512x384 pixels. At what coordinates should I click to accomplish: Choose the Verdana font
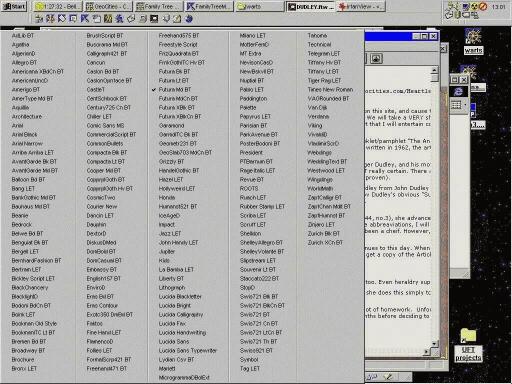(x=318, y=116)
